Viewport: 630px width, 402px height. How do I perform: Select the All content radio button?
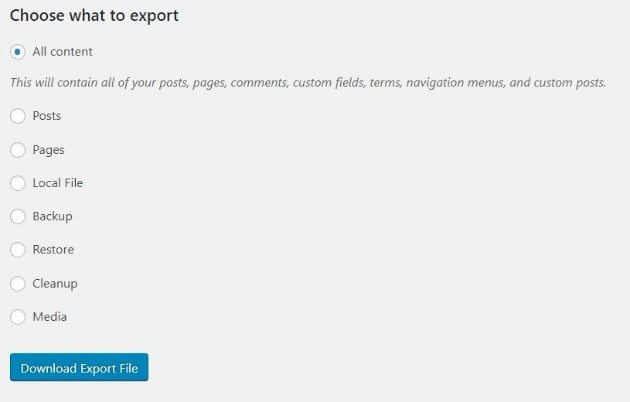pyautogui.click(x=18, y=51)
